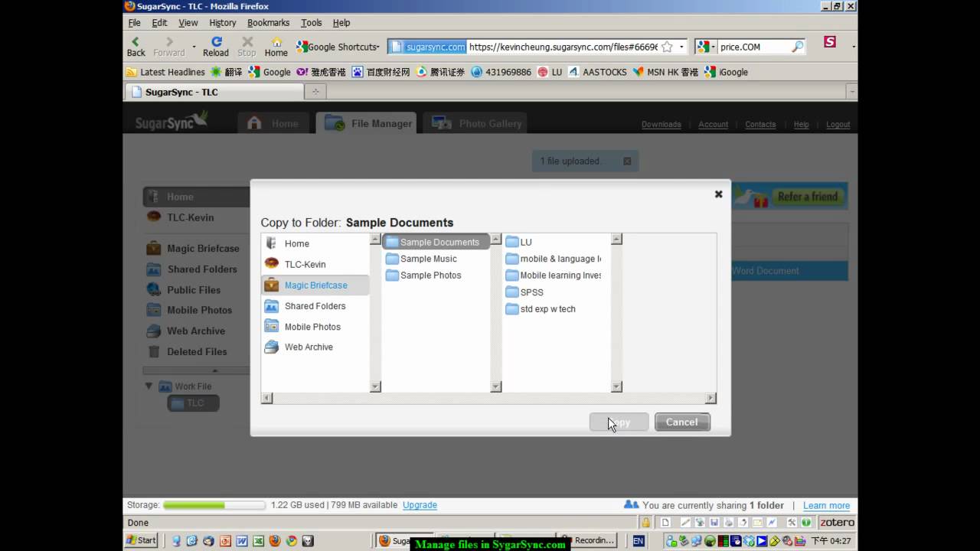
Task: Open the View menu
Action: (x=188, y=23)
